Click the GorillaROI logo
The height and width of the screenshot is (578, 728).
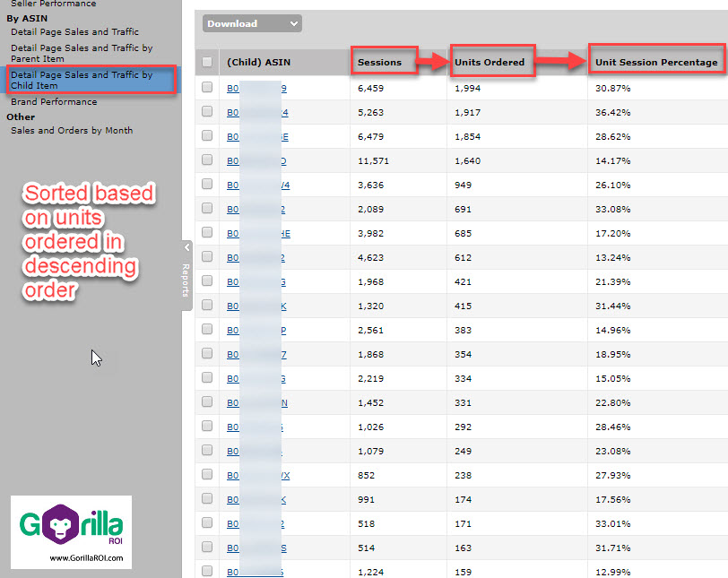pos(70,533)
